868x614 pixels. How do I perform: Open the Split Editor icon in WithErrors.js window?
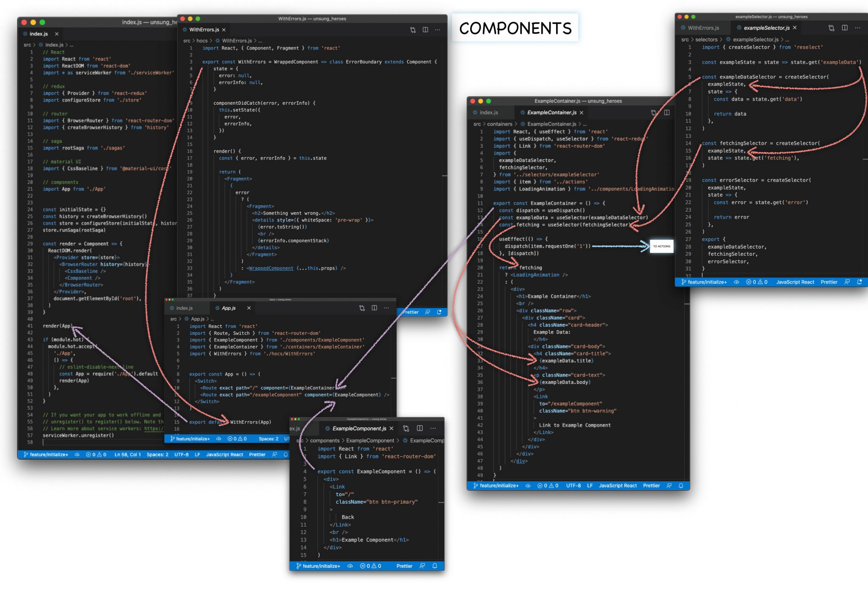click(425, 30)
